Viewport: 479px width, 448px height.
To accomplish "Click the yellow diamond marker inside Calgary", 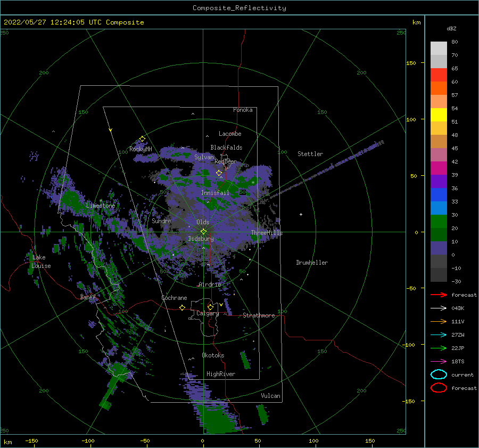I will [x=210, y=307].
